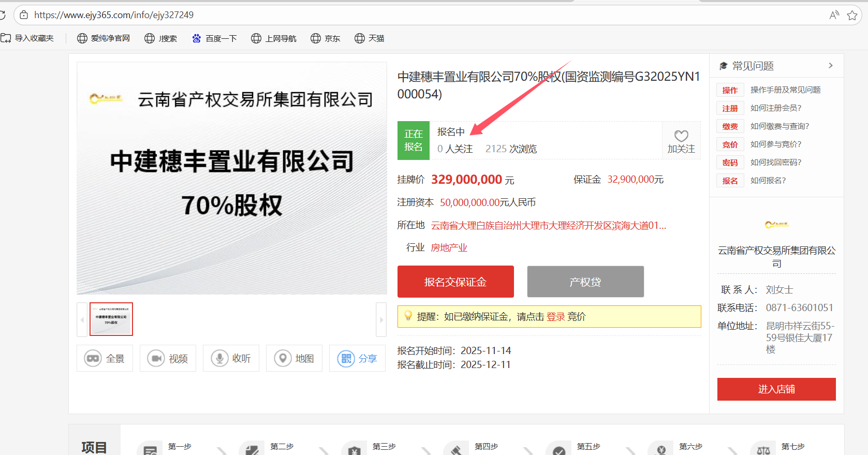The height and width of the screenshot is (455, 868).
Task: Click deposit amount 32,900,000元
Action: coord(635,180)
